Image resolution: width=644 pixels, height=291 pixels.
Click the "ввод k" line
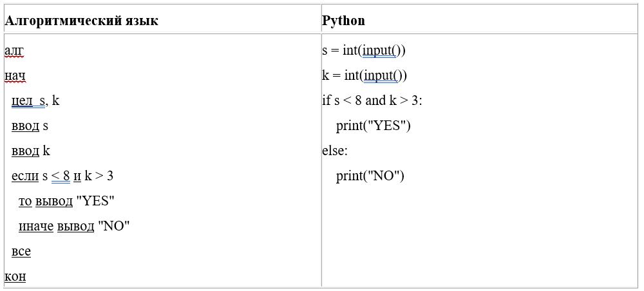[30, 151]
